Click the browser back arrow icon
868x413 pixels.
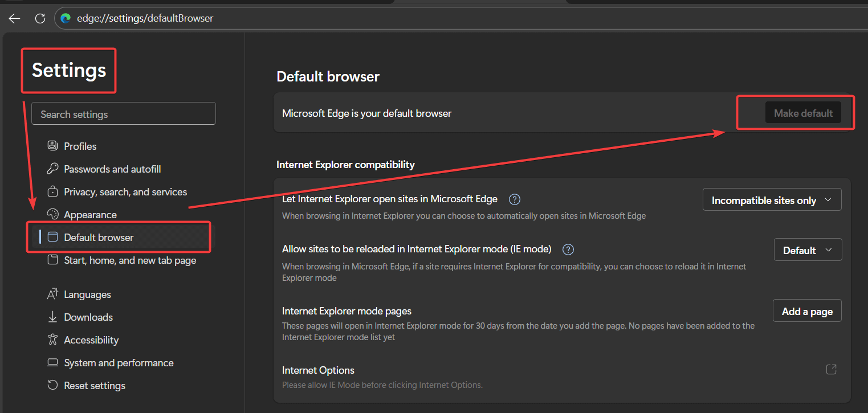point(14,18)
